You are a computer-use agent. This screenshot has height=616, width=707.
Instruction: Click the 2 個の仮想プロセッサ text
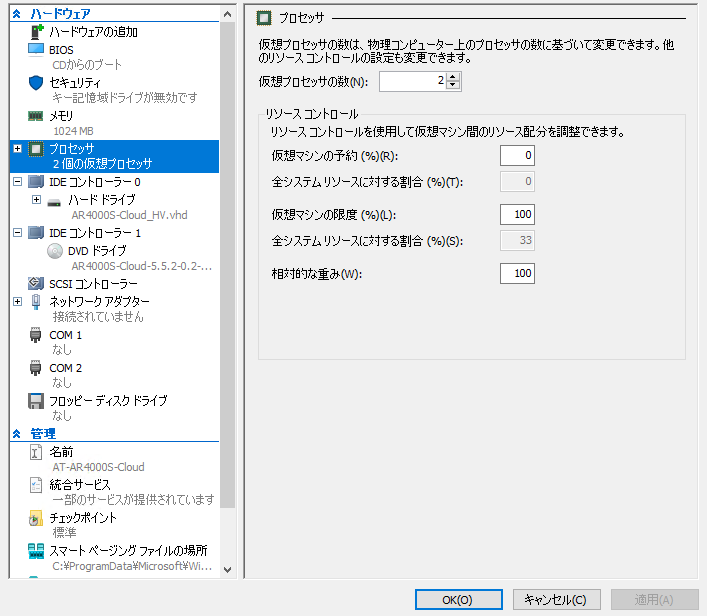coord(102,164)
